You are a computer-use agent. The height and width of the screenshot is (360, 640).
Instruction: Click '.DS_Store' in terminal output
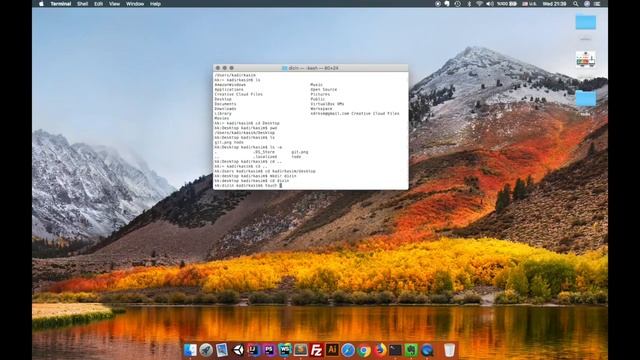[264, 152]
